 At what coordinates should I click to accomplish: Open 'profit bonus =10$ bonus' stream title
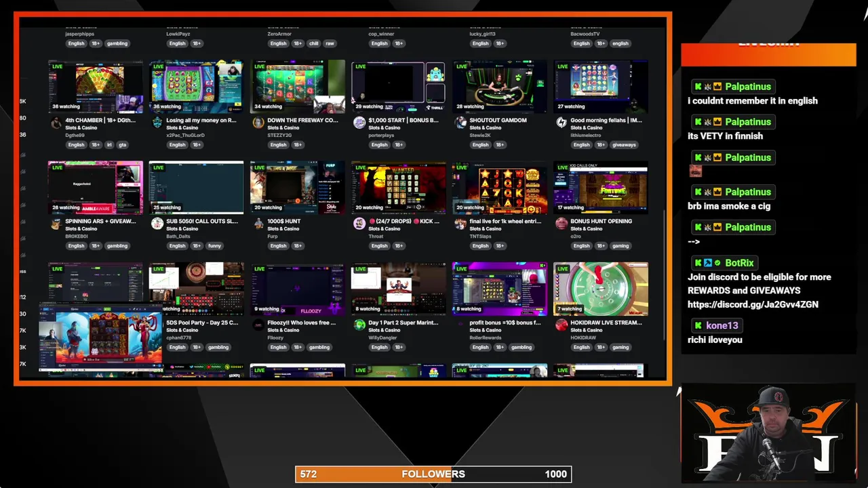505,323
